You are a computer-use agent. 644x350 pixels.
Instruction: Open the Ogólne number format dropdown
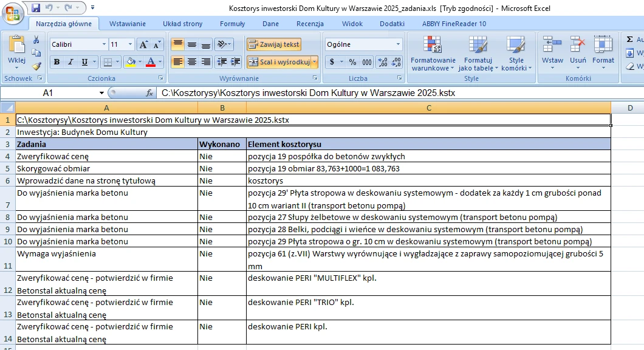(x=398, y=44)
